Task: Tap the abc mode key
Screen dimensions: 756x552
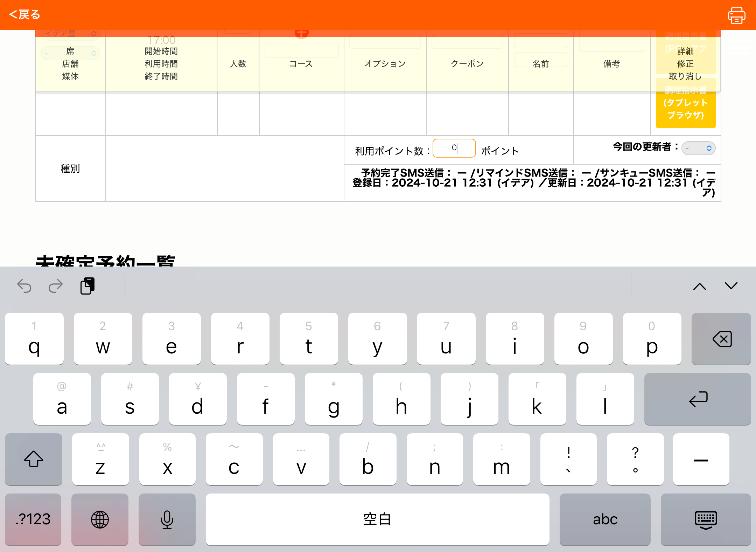Action: (605, 519)
